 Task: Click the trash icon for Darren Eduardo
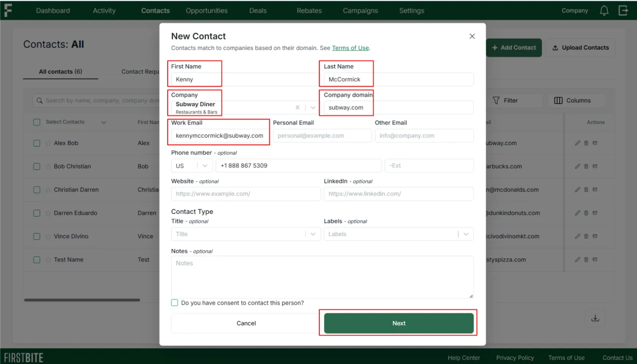(x=586, y=213)
